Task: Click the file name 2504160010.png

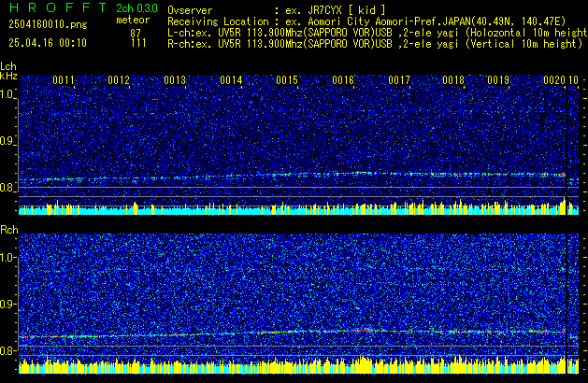Action: 48,24
